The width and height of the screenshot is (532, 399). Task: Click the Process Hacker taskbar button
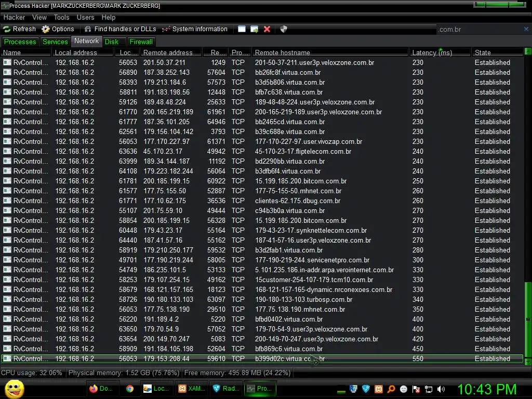260,389
